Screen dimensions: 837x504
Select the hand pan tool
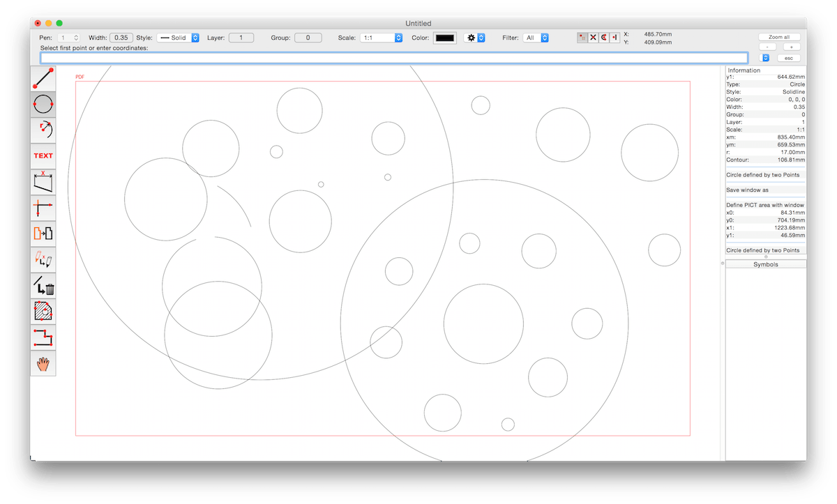43,363
